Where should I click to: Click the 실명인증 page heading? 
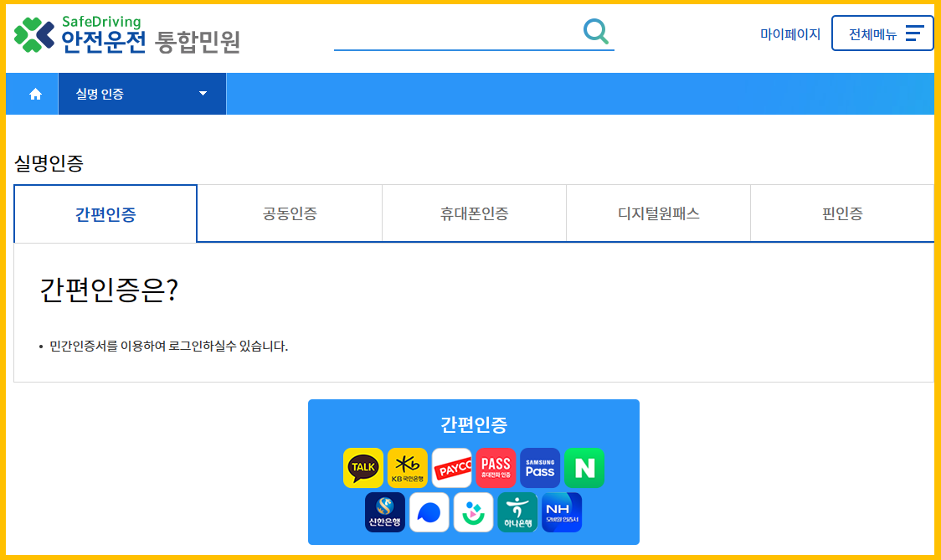coord(49,163)
